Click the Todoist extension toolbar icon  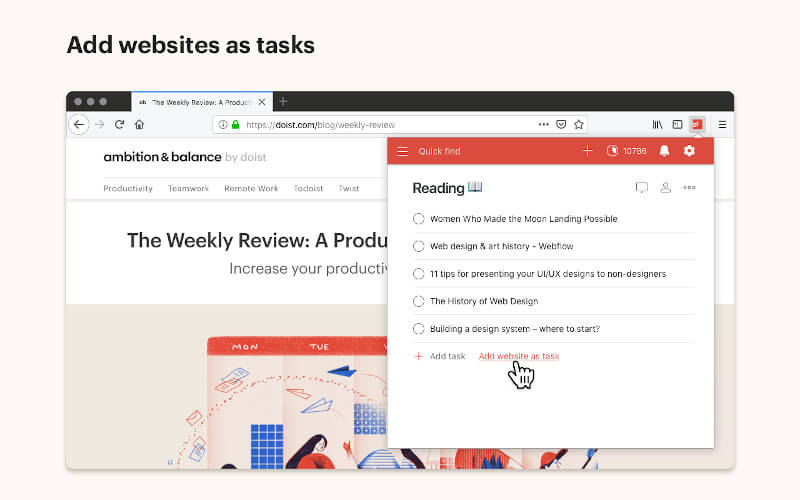click(697, 124)
